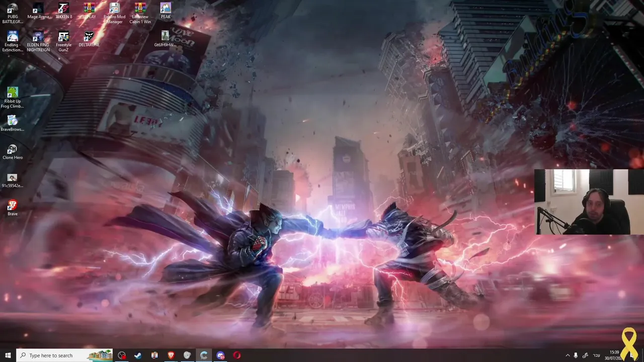Image resolution: width=644 pixels, height=362 pixels.
Task: Open Steam from the taskbar
Action: click(138, 355)
